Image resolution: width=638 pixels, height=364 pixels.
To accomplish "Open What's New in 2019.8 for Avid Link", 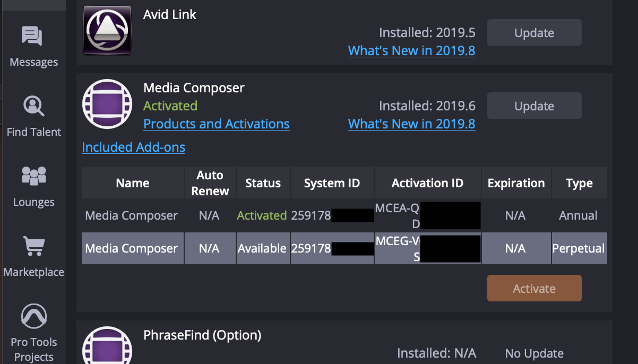I will 411,51.
